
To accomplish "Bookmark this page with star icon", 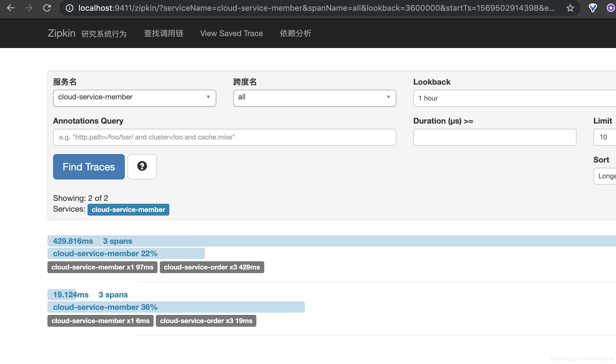I will coord(570,8).
